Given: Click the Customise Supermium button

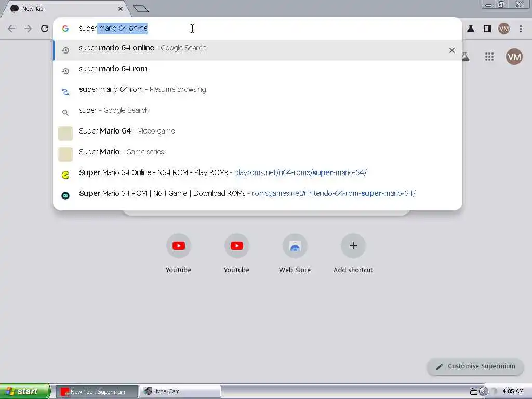Looking at the screenshot, I should point(475,366).
